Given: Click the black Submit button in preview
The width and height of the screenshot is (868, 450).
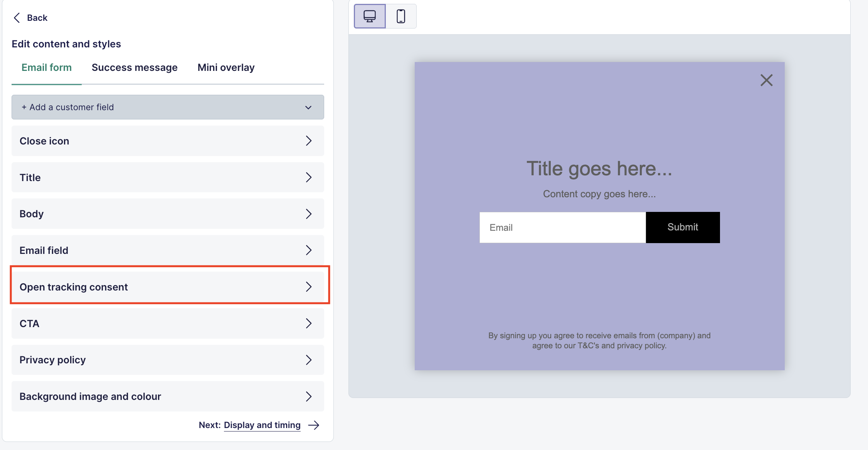Looking at the screenshot, I should click(683, 227).
